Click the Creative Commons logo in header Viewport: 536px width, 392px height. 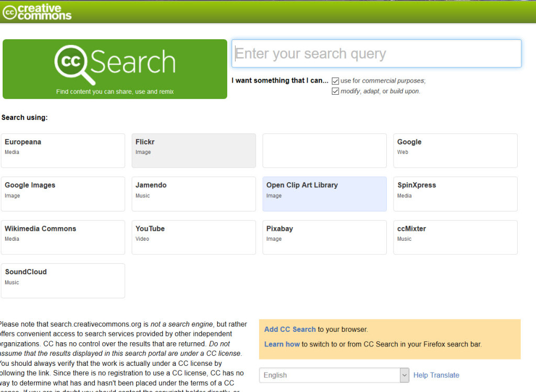(x=37, y=12)
